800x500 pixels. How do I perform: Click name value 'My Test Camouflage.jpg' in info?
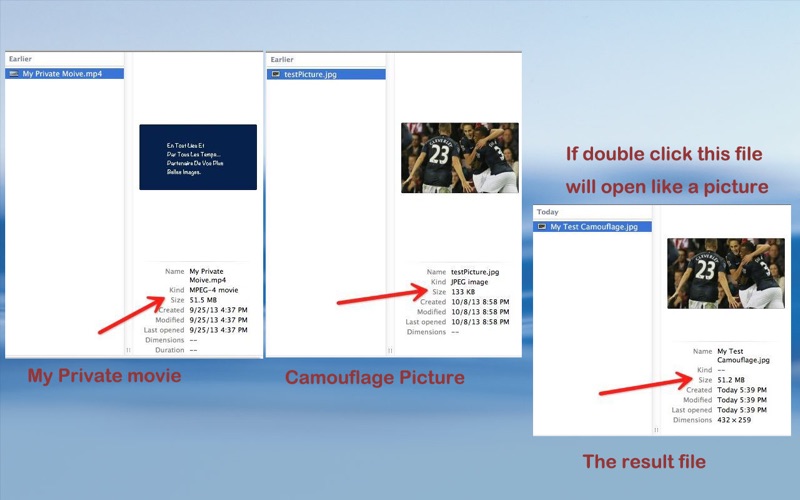[x=743, y=355]
